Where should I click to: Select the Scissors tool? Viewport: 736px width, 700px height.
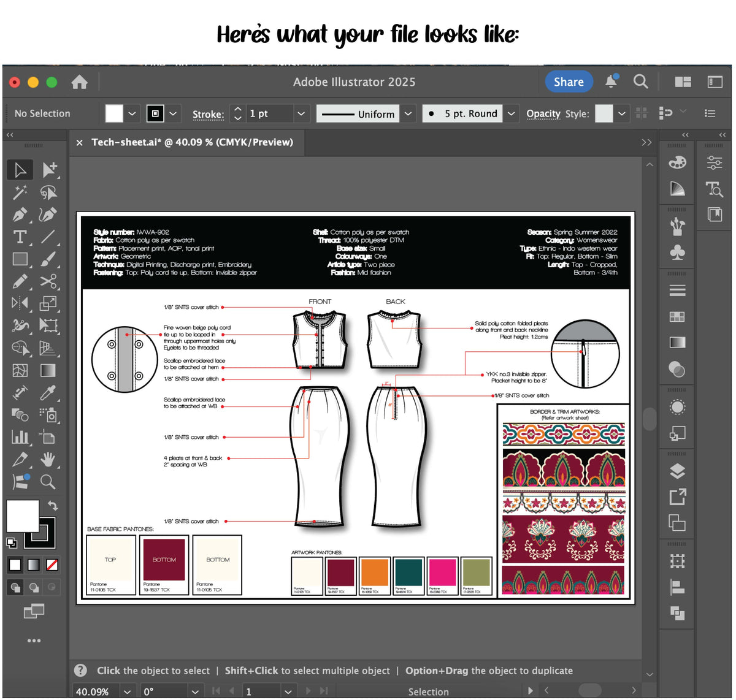point(48,281)
